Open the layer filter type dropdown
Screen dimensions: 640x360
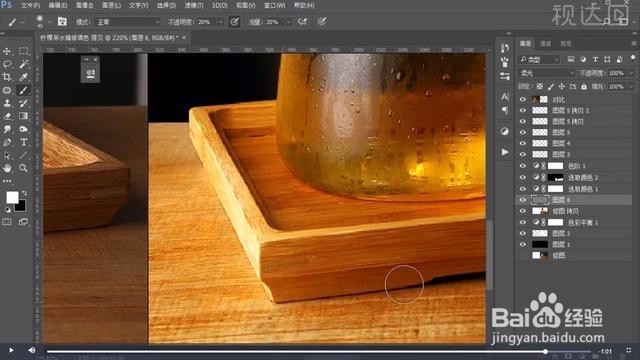pos(539,60)
